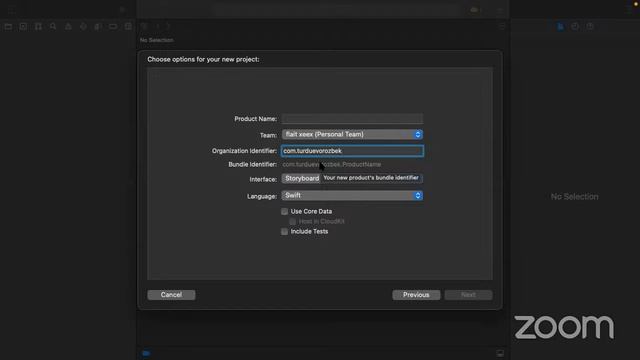Open the Issue navigator warning triangle
The width and height of the screenshot is (640, 360).
click(x=68, y=27)
